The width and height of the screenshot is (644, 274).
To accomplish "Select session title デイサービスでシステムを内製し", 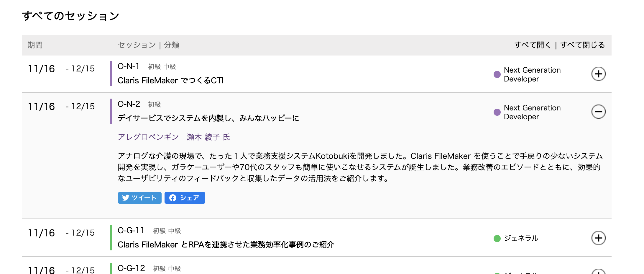I will coord(208,118).
